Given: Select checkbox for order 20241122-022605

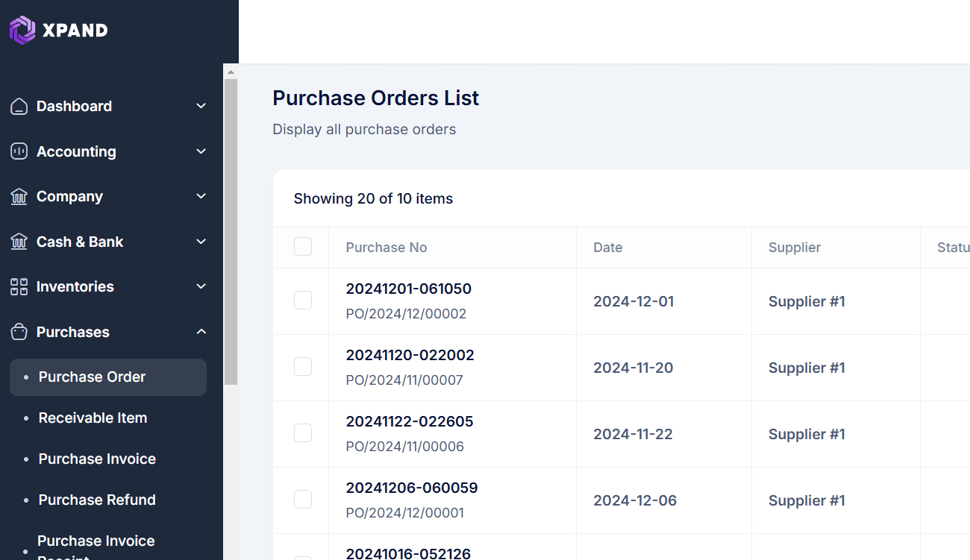Looking at the screenshot, I should click(x=303, y=433).
